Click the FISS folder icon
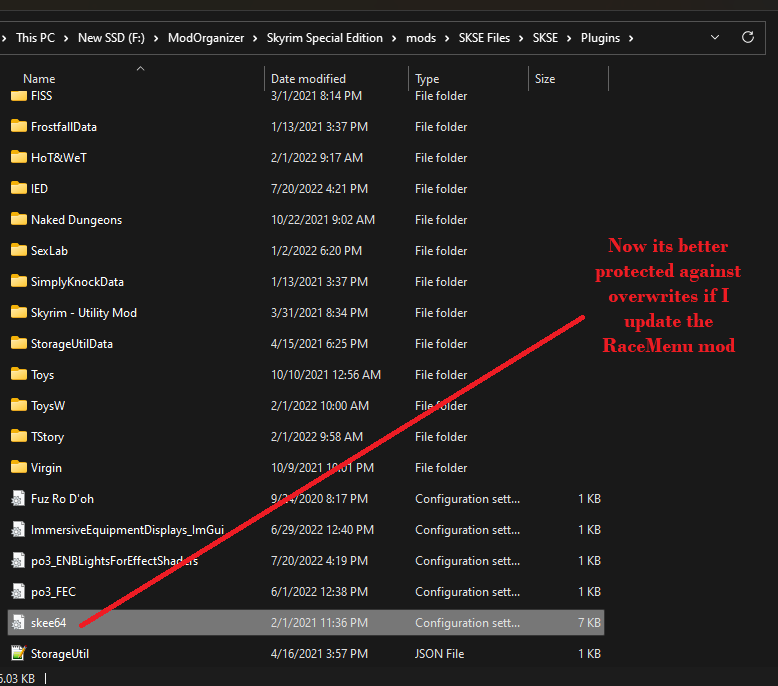The image size is (778, 686). point(19,96)
